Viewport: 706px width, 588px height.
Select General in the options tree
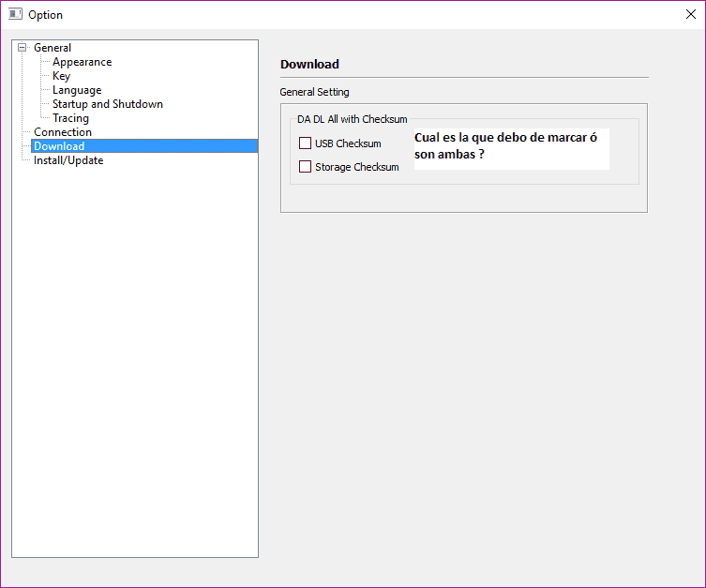pyautogui.click(x=53, y=48)
